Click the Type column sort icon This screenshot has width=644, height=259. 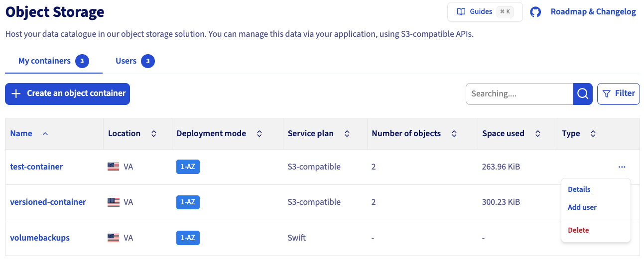593,134
